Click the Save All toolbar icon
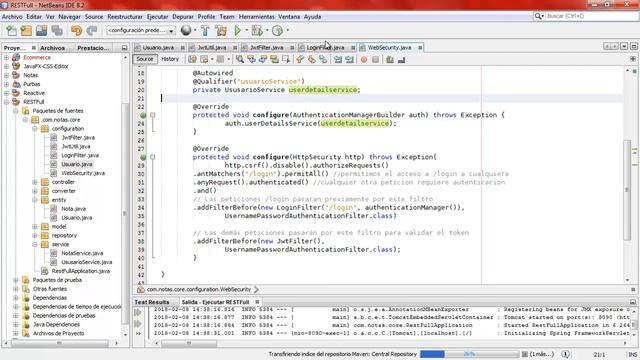This screenshot has width=640, height=360. [57, 31]
